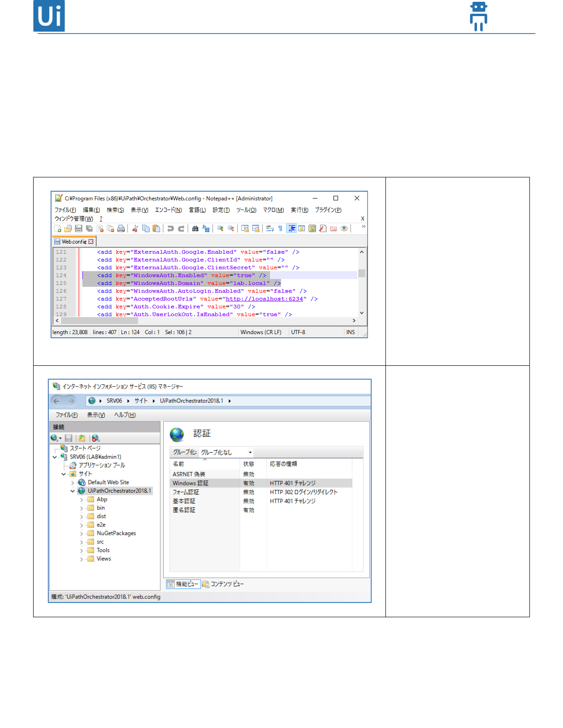Click the Paste icon in Notepad++ toolbar
The width and height of the screenshot is (563, 728).
pyautogui.click(x=156, y=228)
